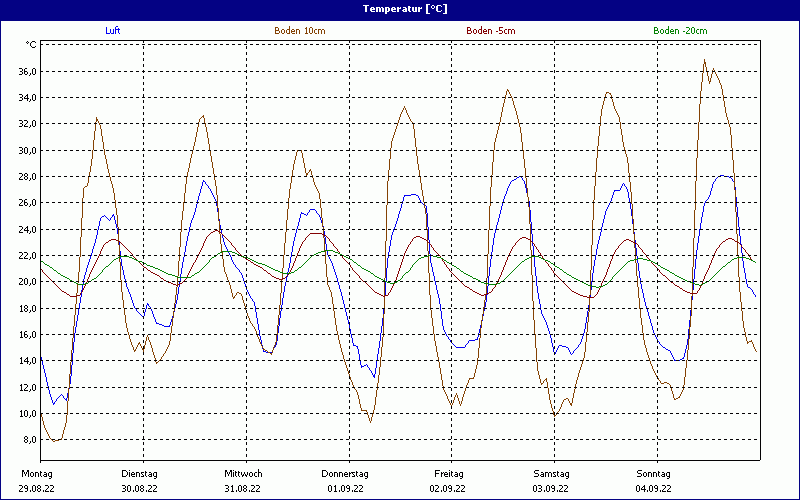800x500 pixels.
Task: Select the Donnerstag day label
Action: click(x=345, y=473)
